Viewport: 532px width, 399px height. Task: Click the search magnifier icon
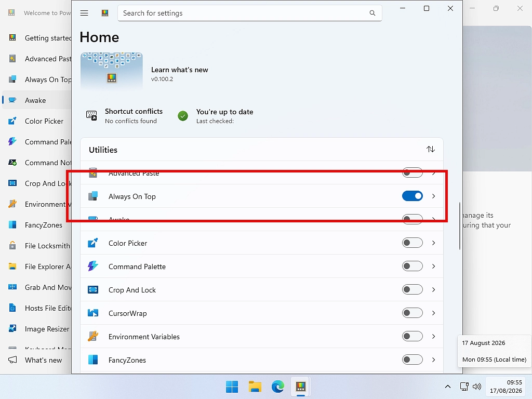372,13
